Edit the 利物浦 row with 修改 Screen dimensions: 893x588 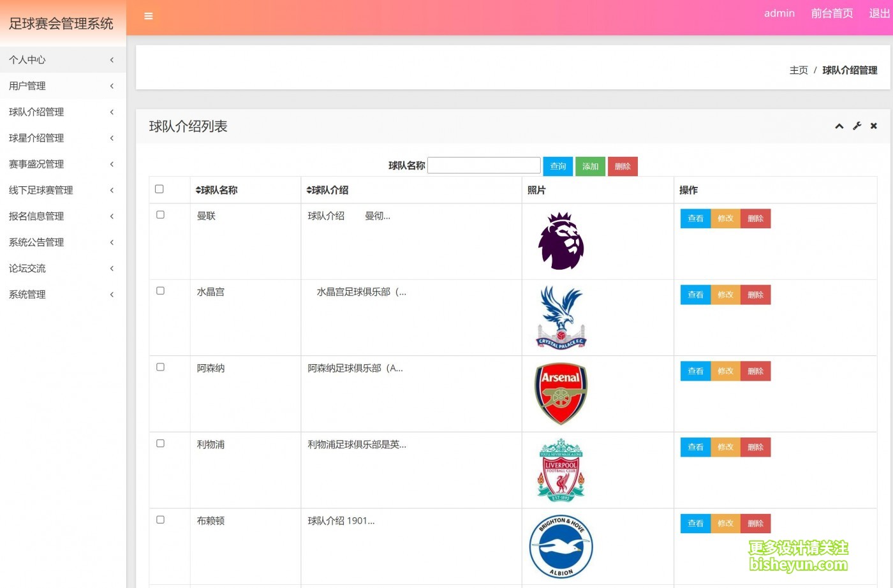(x=725, y=447)
